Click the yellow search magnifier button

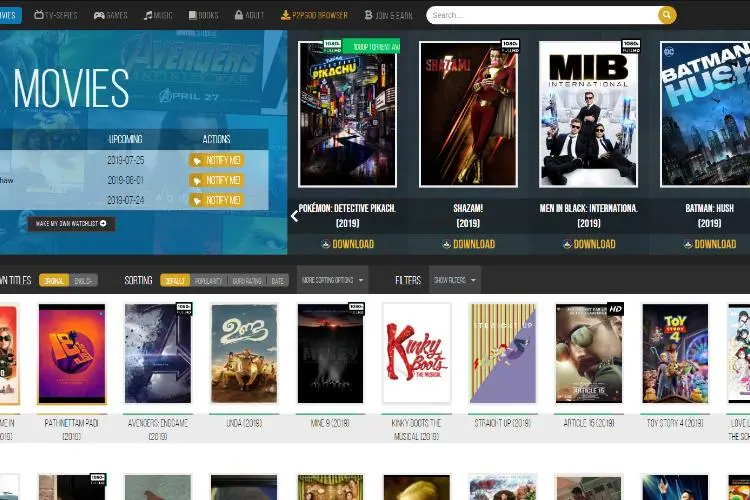pyautogui.click(x=667, y=15)
